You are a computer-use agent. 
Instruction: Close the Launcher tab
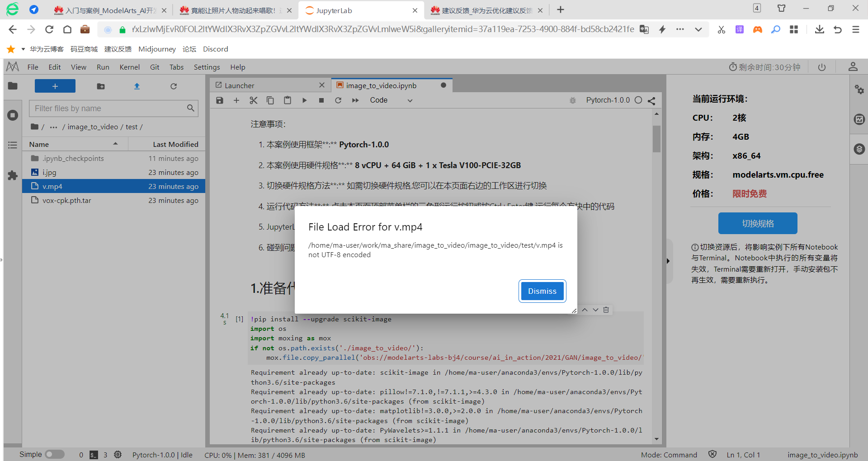(x=322, y=85)
